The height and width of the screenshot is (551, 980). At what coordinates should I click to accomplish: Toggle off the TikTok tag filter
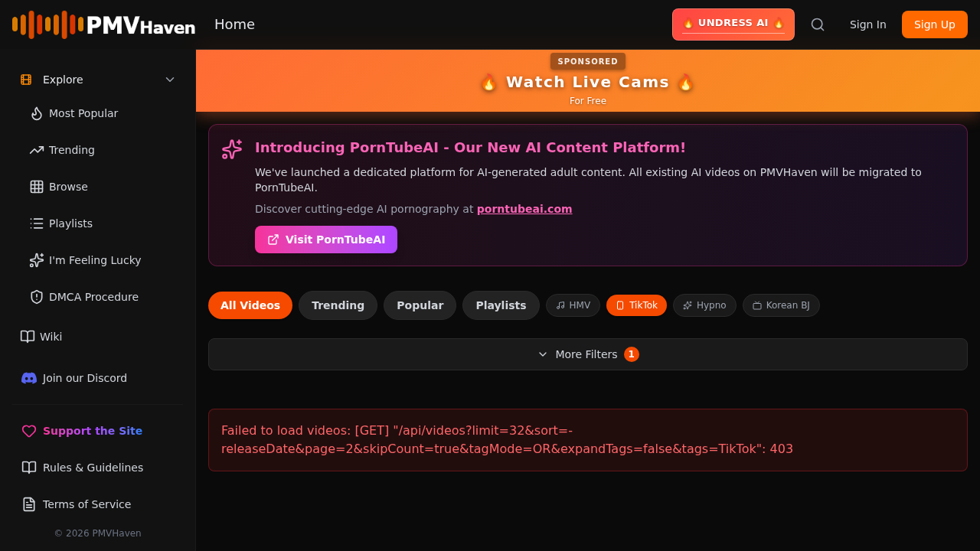636,305
